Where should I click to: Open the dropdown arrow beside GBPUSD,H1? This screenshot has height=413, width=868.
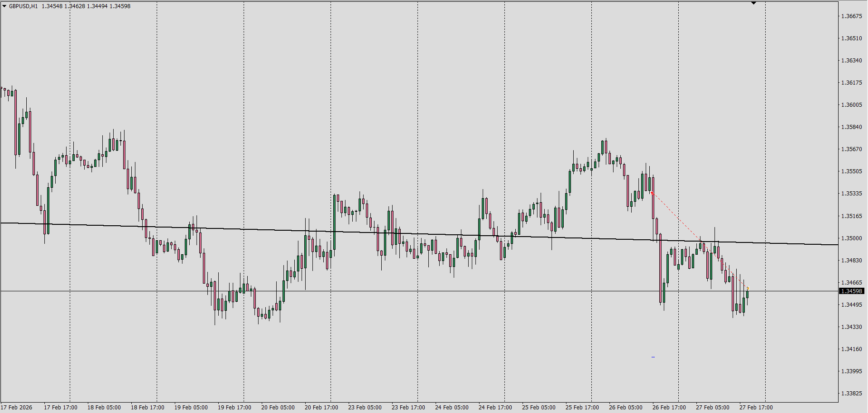[x=4, y=6]
